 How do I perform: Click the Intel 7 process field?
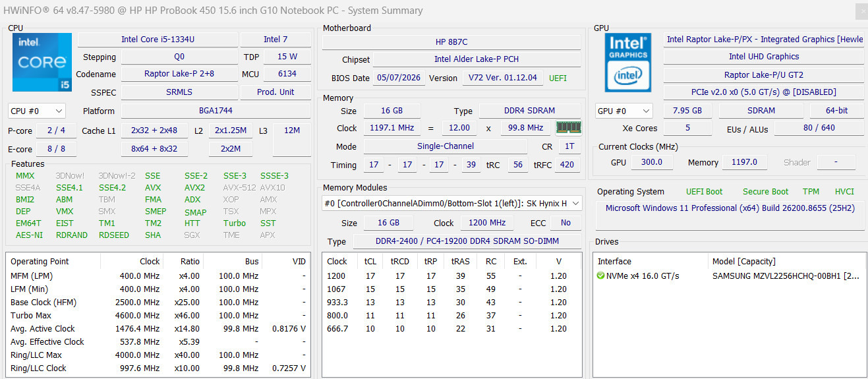(x=275, y=40)
